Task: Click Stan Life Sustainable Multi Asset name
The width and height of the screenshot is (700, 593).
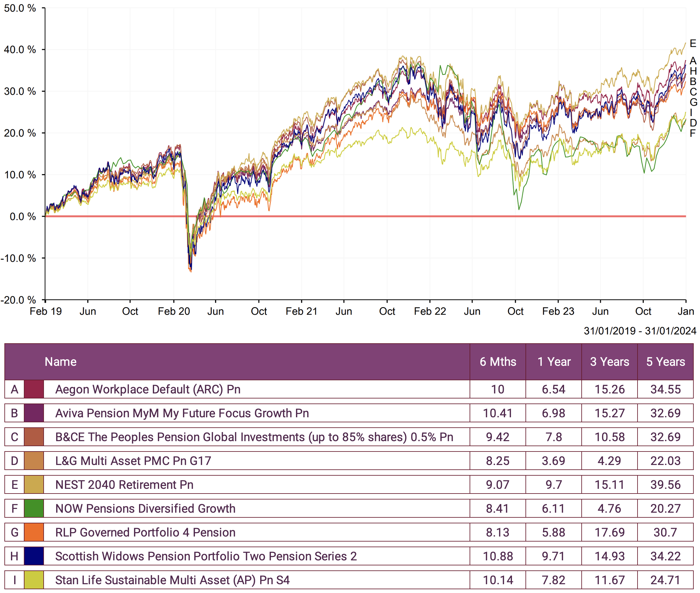Action: (173, 580)
